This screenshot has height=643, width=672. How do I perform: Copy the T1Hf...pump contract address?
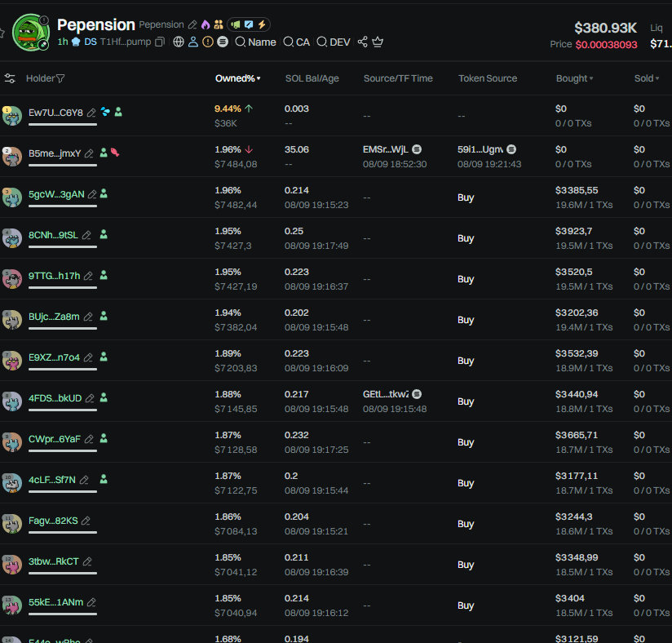pos(160,42)
